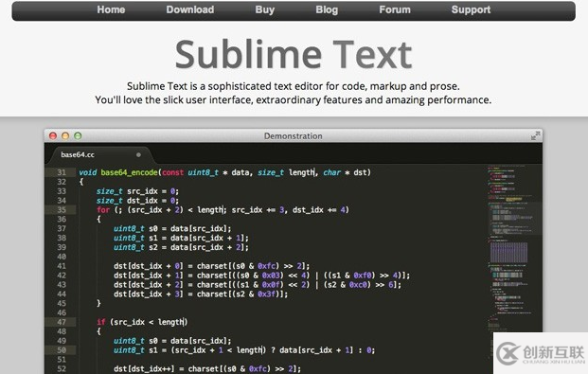Click the yellow minimize button of Demonstration window
Viewport: 588px width, 374px height.
pos(65,135)
